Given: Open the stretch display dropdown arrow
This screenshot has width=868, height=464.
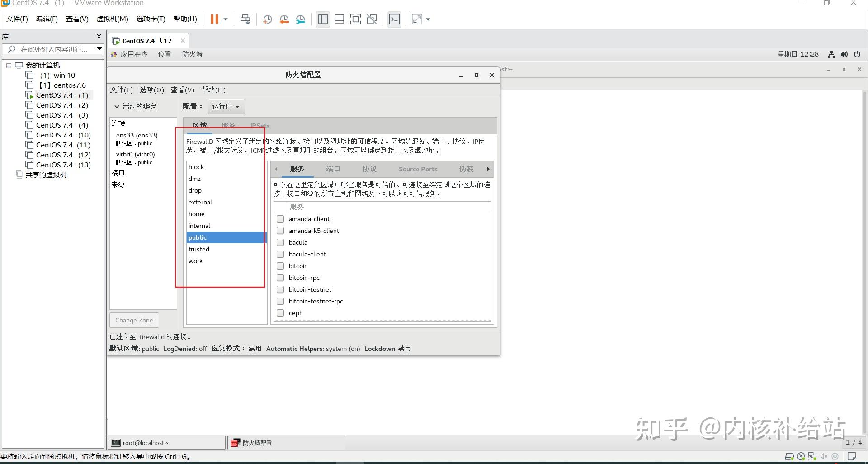Looking at the screenshot, I should click(428, 19).
